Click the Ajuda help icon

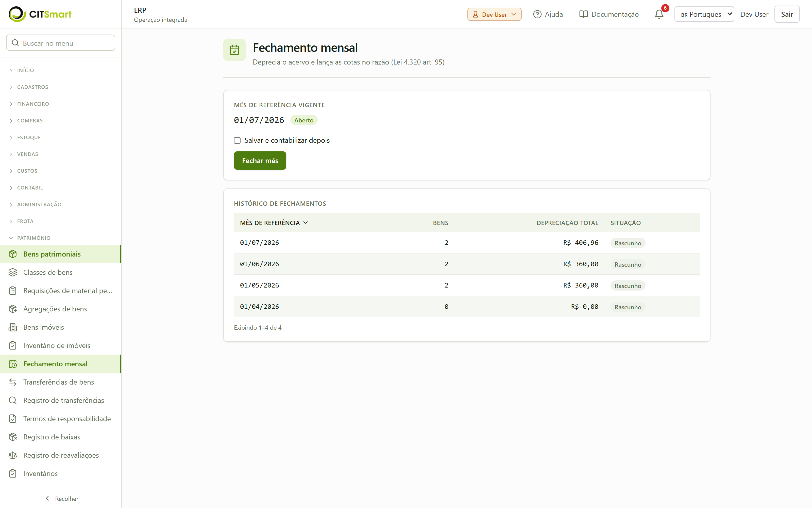pyautogui.click(x=537, y=14)
